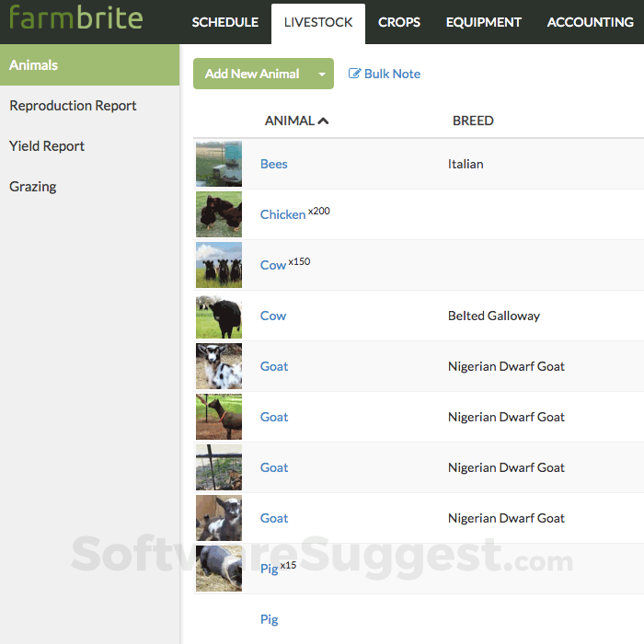Click the Add New Animal button
The image size is (644, 644).
(x=252, y=74)
